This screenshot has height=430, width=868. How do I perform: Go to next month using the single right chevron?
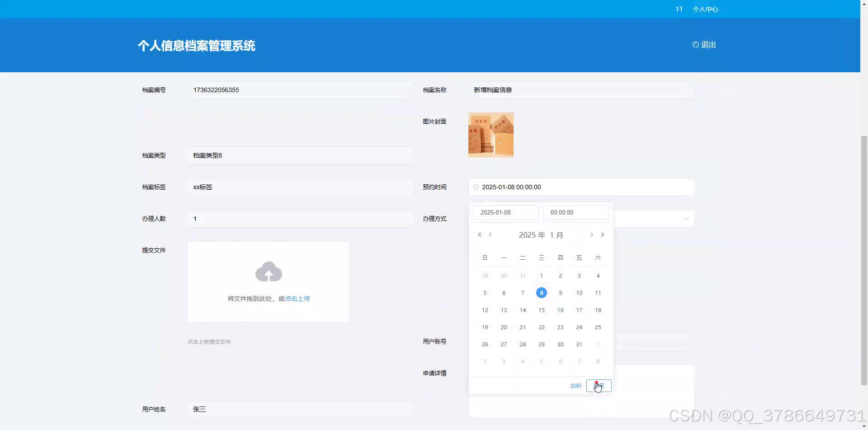pyautogui.click(x=592, y=234)
